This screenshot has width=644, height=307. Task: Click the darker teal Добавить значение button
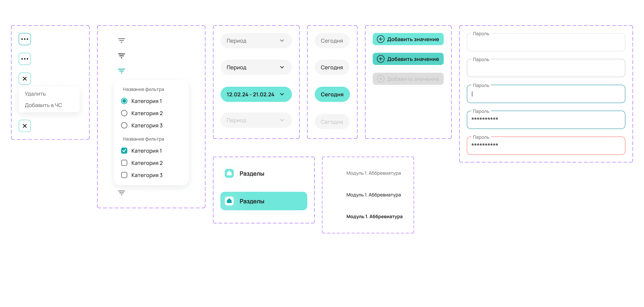[408, 59]
